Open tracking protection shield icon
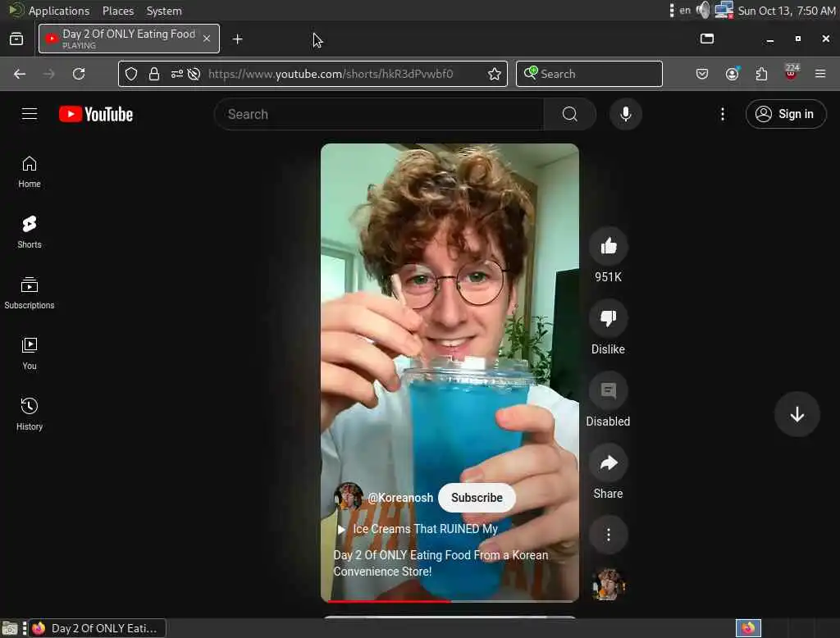 (x=131, y=74)
